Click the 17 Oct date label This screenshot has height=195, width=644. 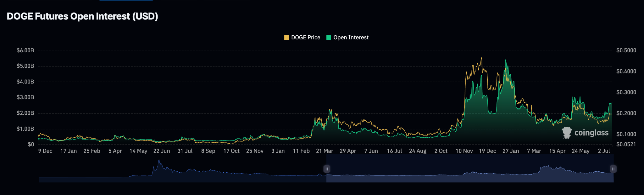231,151
